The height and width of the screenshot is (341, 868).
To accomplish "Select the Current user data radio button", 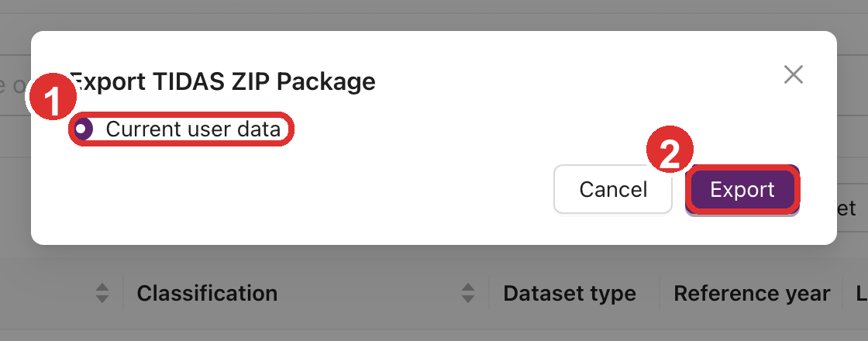I will click(x=83, y=129).
